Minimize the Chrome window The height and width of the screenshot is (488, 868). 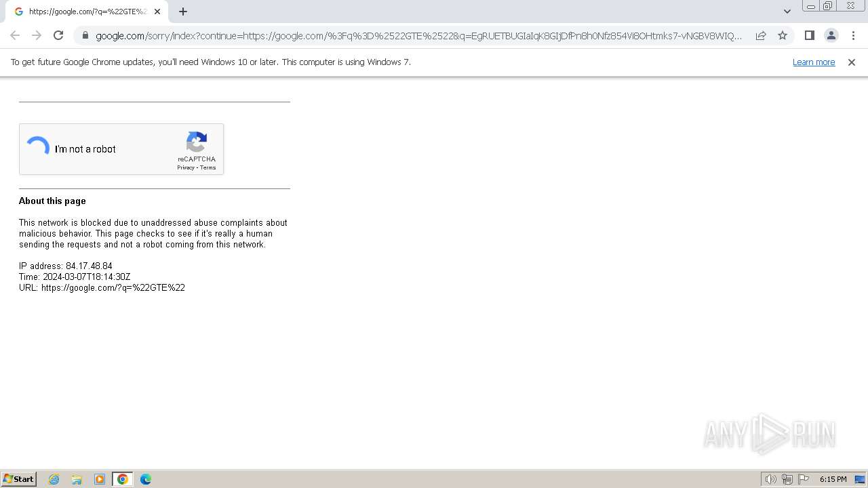[x=810, y=6]
